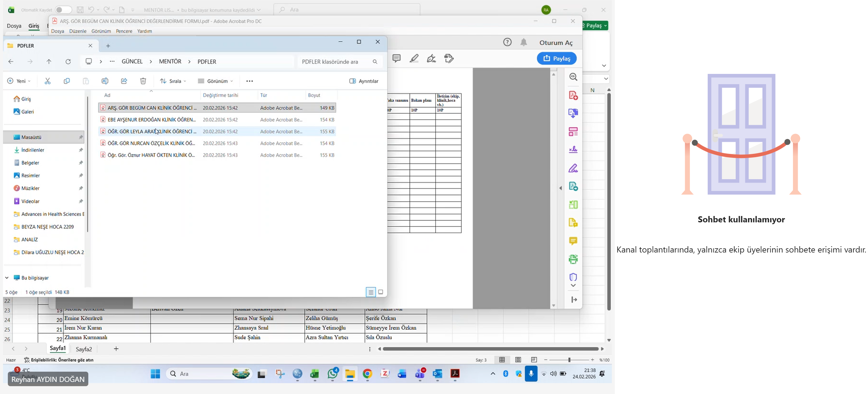
Task: Toggle the Ayrıntılar details pane
Action: [x=364, y=81]
